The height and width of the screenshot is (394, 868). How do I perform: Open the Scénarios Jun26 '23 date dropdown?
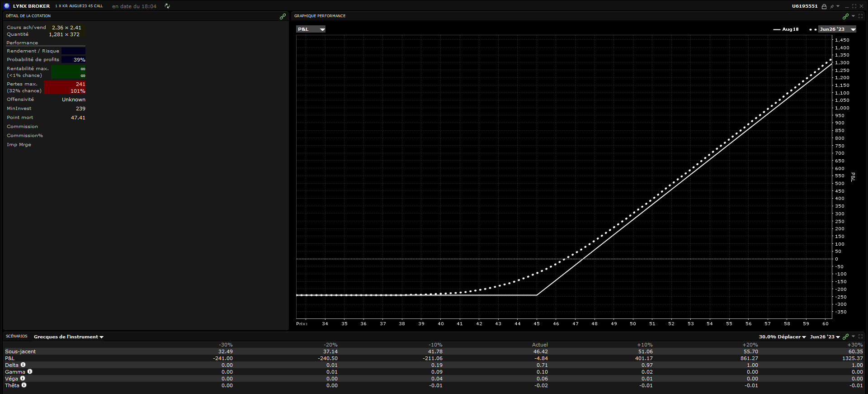pos(825,337)
